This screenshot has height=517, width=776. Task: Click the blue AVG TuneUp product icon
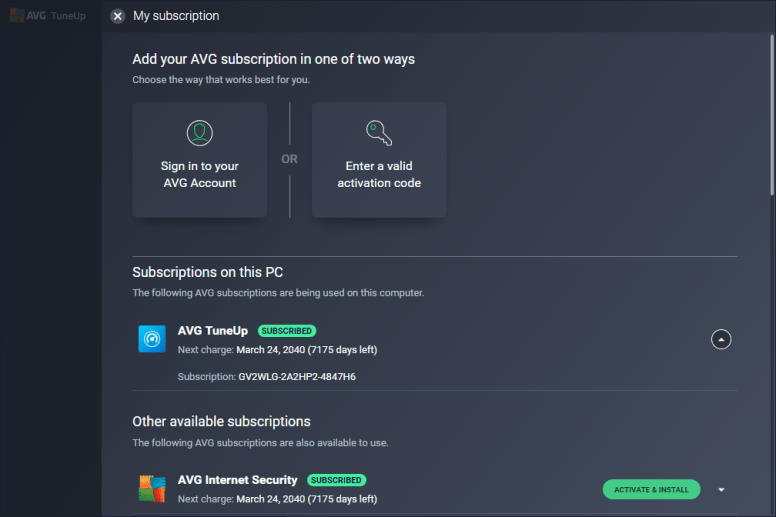point(152,339)
